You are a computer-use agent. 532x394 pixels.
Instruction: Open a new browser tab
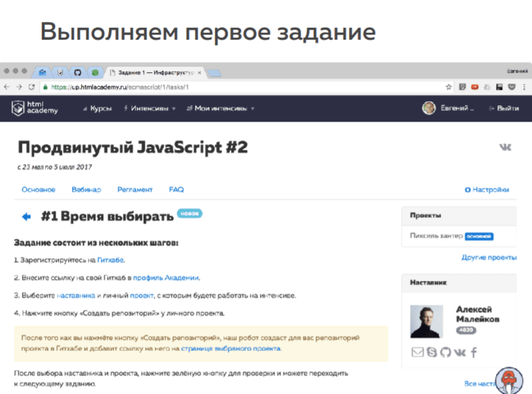(214, 73)
